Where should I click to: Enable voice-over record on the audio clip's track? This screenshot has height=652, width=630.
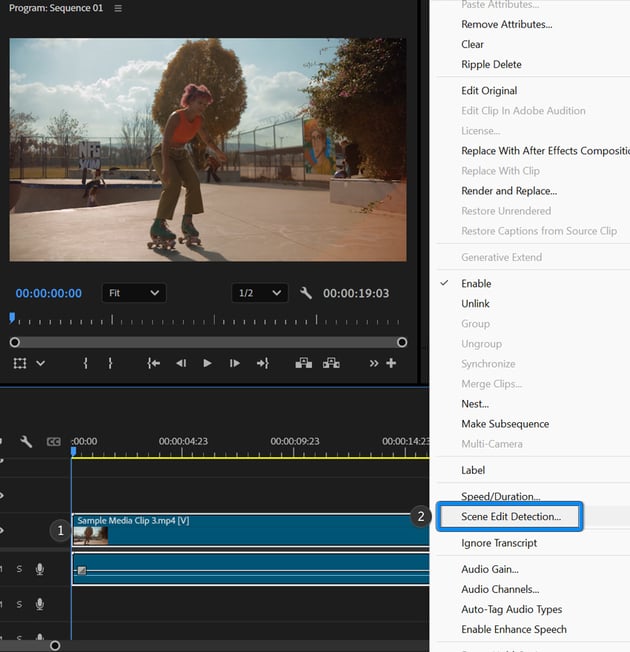tap(40, 569)
